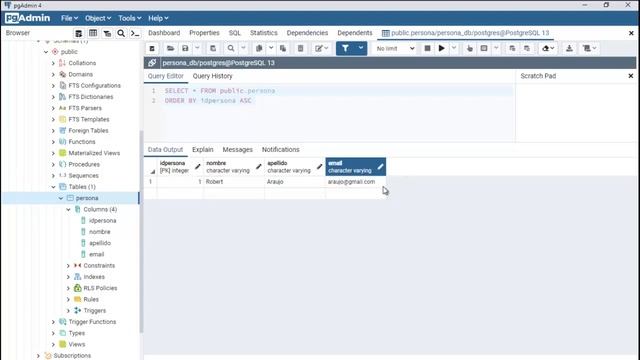
Task: Open the No limit rows dropdown
Action: pyautogui.click(x=394, y=48)
